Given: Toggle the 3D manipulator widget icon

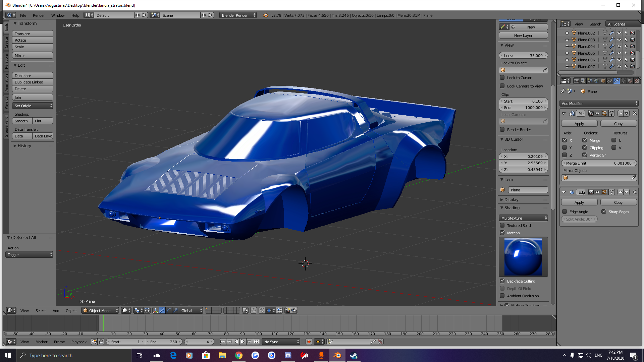Looking at the screenshot, I should 155,311.
